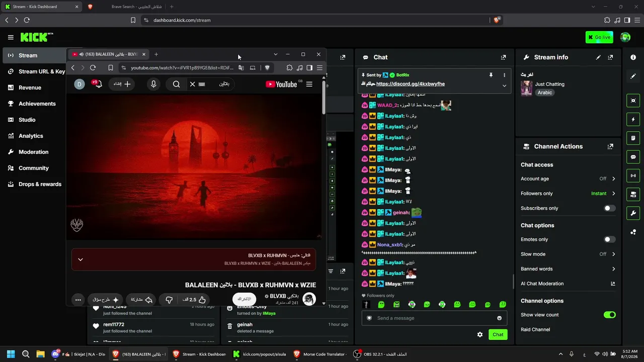Like the BALALEEN YouTube video
The image size is (644, 362).
195,300
